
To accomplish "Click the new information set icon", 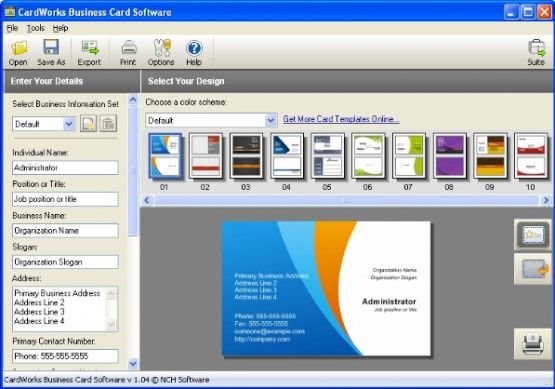I will point(88,124).
